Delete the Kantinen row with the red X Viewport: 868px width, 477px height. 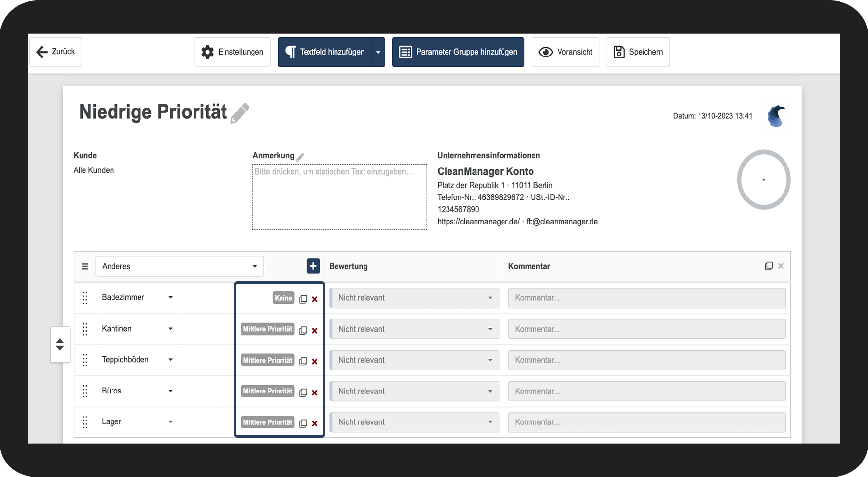(315, 331)
